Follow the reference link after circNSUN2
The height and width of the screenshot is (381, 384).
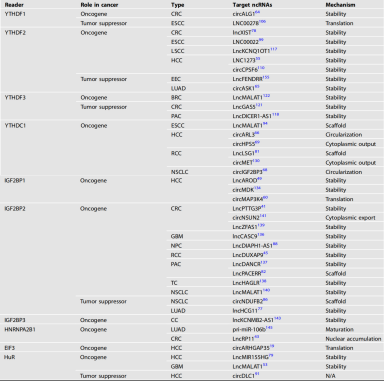[x=263, y=216]
